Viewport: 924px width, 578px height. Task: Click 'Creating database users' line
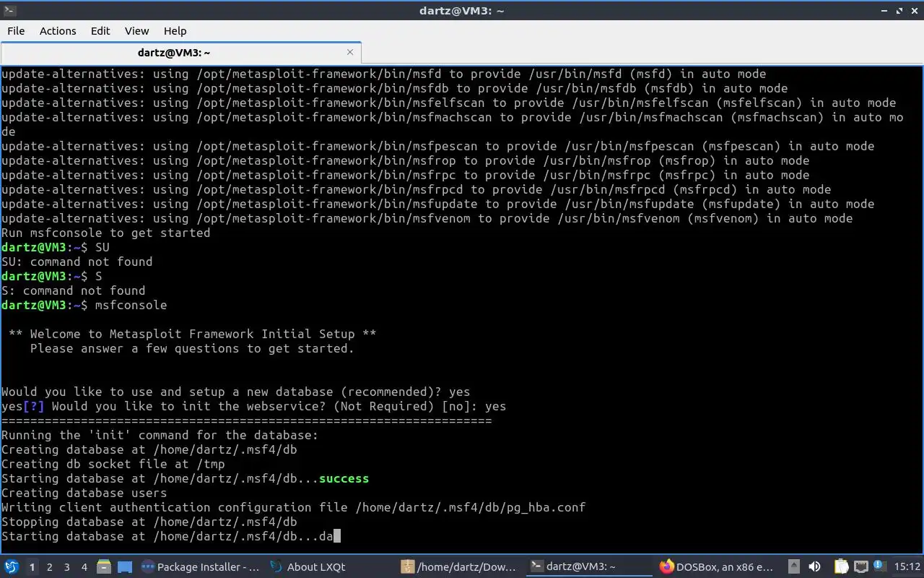(x=84, y=493)
